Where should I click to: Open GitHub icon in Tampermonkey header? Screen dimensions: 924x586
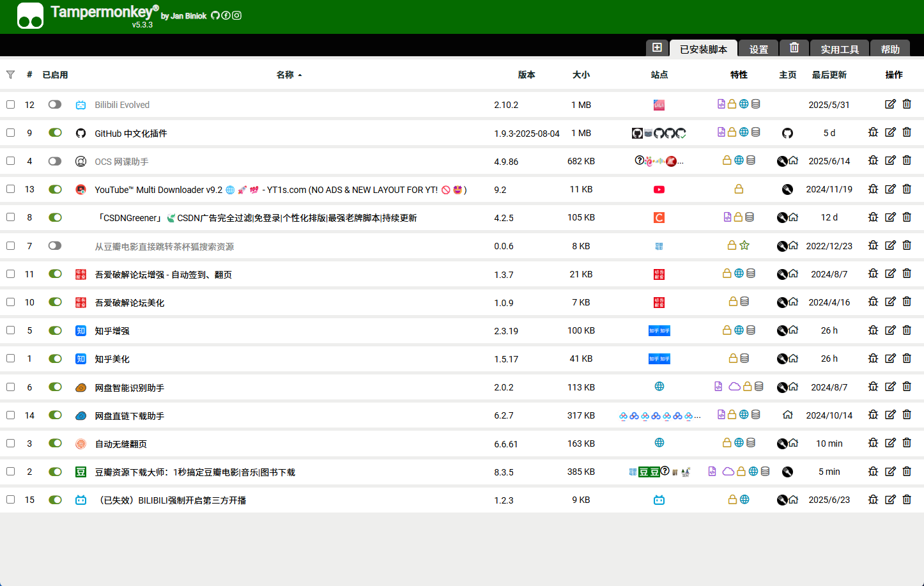pyautogui.click(x=215, y=15)
